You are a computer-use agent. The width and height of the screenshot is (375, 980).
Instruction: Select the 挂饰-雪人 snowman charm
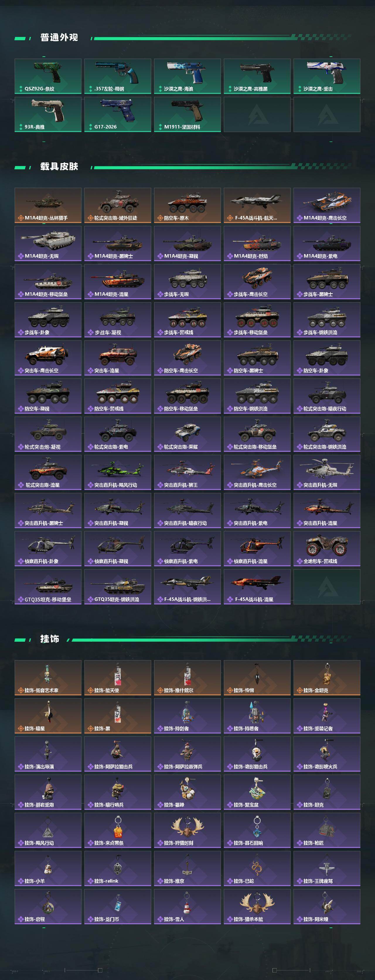point(187,907)
